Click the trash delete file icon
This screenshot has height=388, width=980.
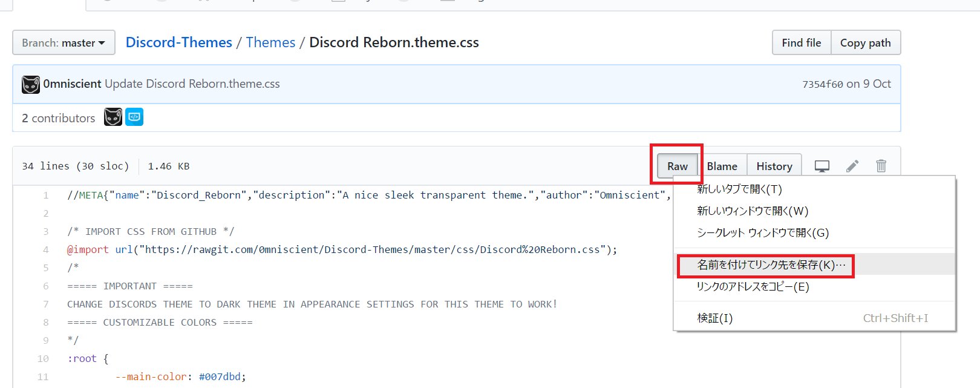tap(881, 166)
